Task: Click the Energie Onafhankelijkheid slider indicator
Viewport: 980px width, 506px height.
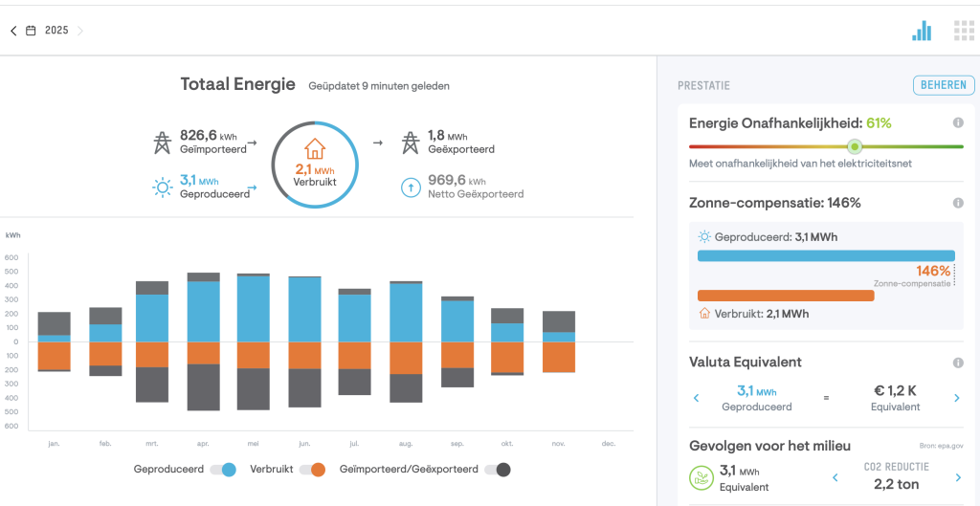Action: [855, 146]
